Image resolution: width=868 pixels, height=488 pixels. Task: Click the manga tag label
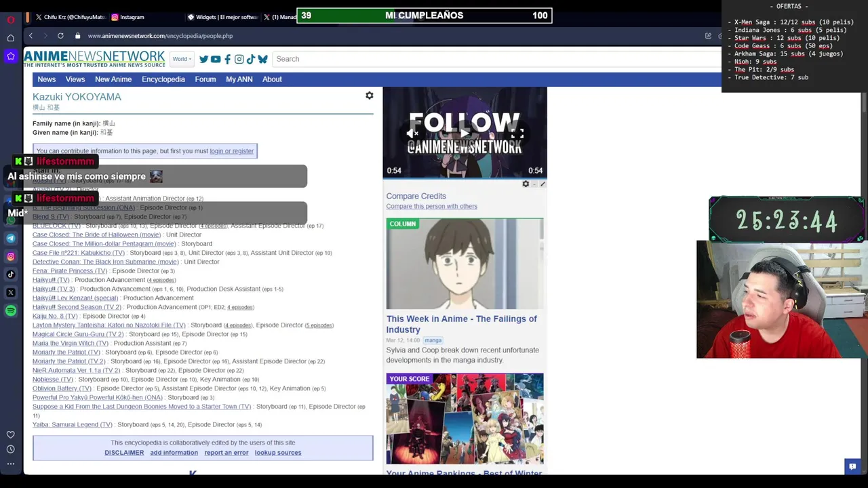coord(433,340)
